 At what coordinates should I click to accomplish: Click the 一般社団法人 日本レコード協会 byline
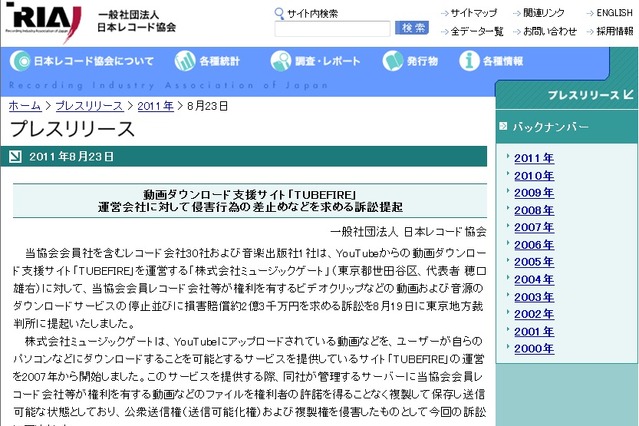pos(408,232)
